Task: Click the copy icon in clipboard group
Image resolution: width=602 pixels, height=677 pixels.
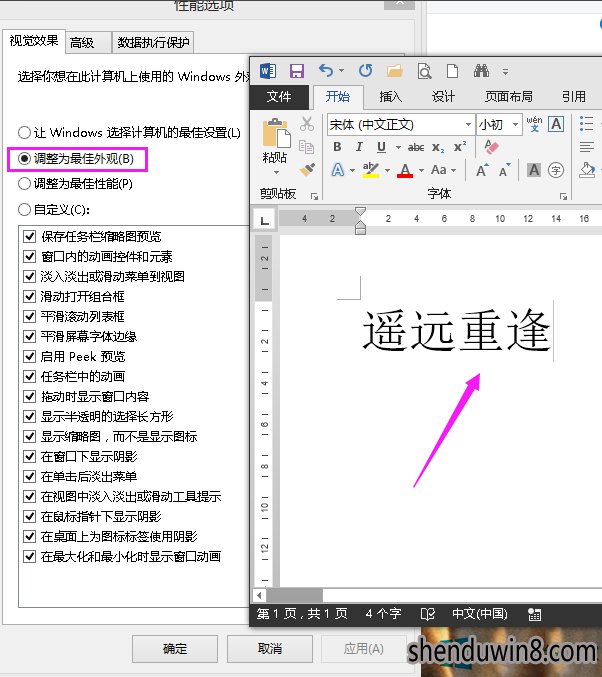Action: (306, 147)
